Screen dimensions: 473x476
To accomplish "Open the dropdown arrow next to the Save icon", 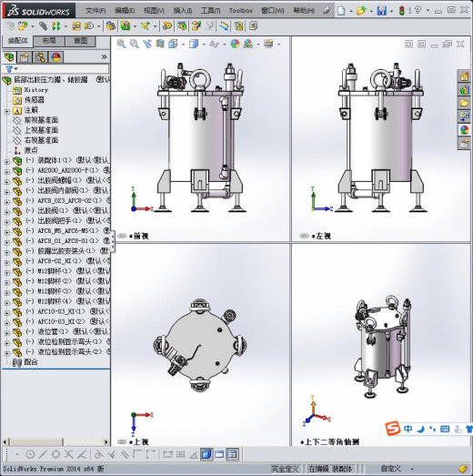I will click(x=391, y=11).
